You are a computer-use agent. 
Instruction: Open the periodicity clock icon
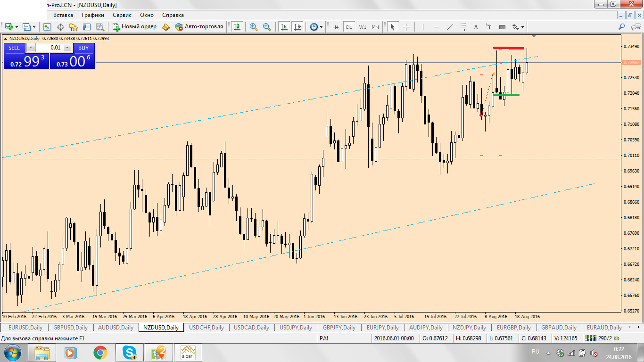click(314, 27)
